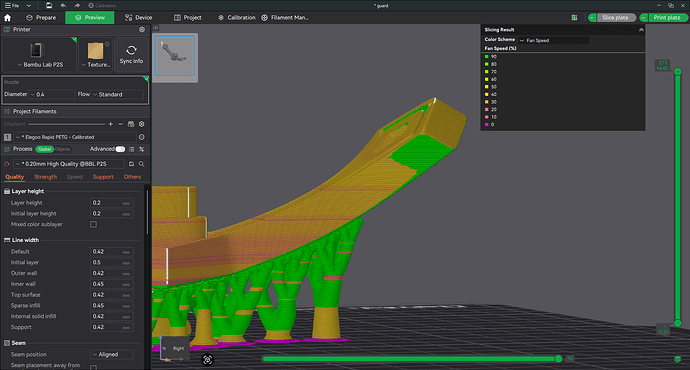Viewport: 690px width, 370px height.
Task: Edit Elegoo Rapid PETG filament preset
Action: pyautogui.click(x=142, y=137)
